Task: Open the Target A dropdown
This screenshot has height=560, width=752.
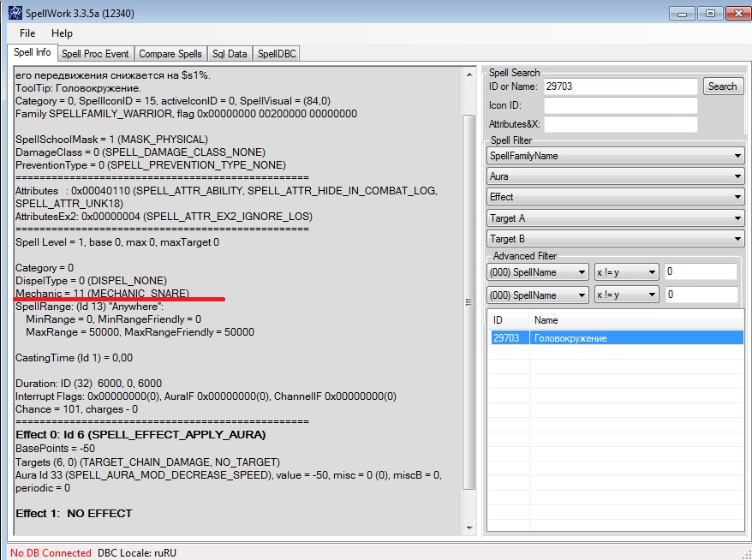Action: click(x=614, y=218)
